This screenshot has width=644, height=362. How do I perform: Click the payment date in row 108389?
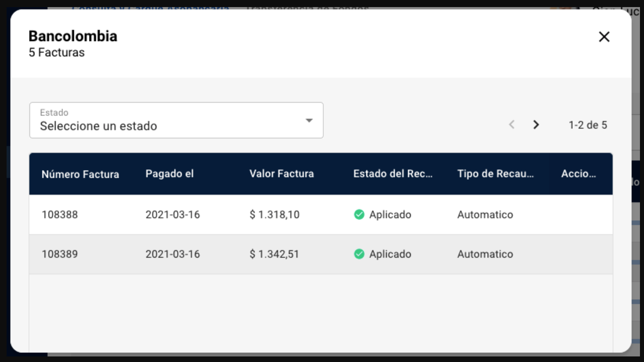point(173,254)
